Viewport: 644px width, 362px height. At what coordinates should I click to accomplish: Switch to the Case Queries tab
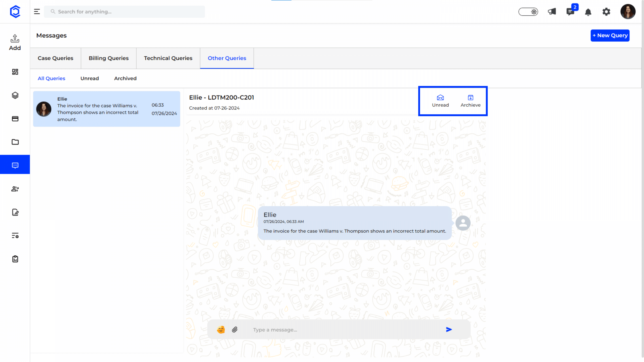pos(55,58)
